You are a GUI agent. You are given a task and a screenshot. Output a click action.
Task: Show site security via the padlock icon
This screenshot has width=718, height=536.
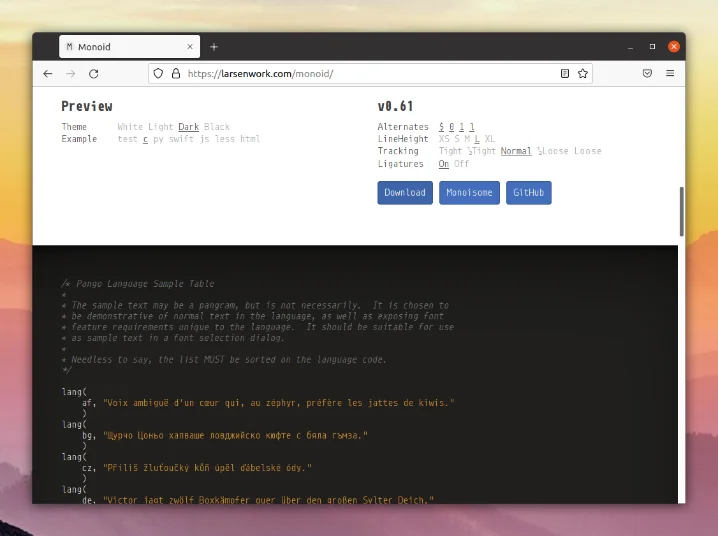pos(176,74)
